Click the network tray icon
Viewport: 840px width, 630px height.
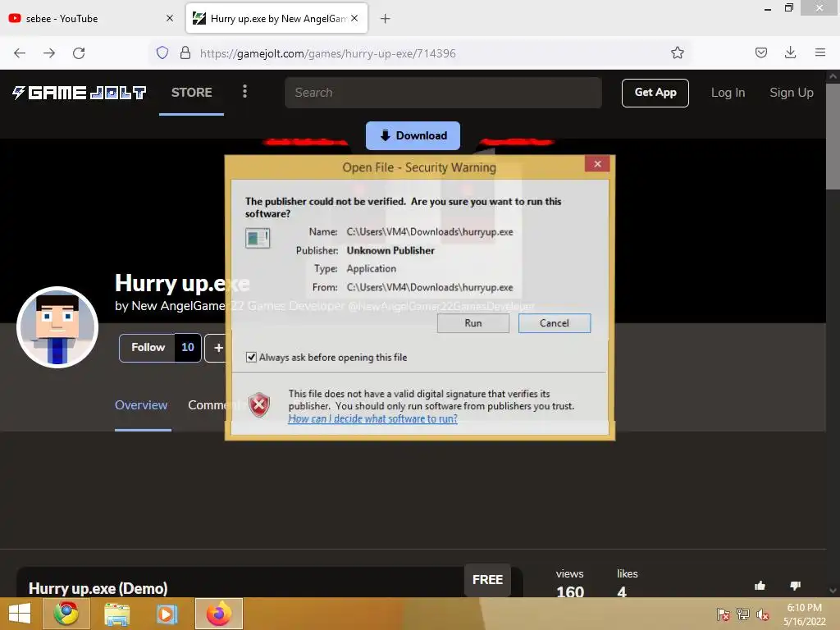coord(743,614)
